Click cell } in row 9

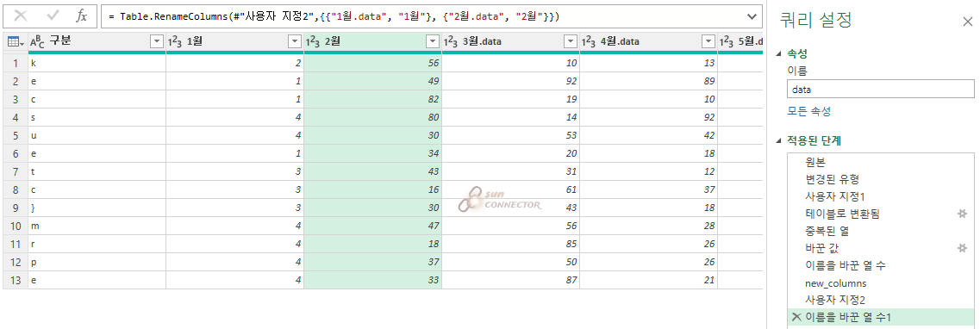97,208
